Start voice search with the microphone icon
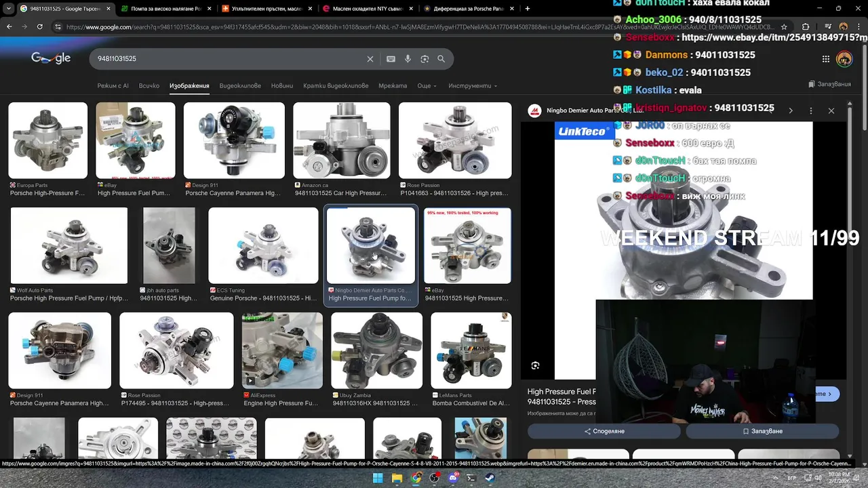 [x=408, y=59]
